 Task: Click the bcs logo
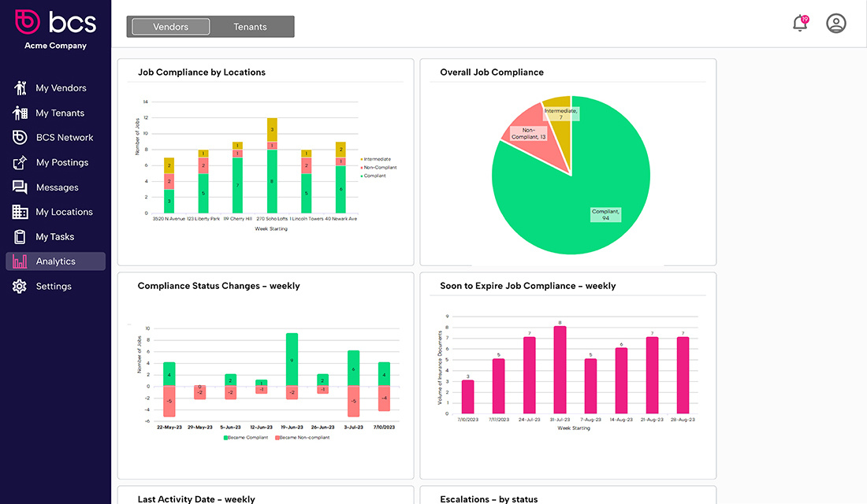pos(55,21)
